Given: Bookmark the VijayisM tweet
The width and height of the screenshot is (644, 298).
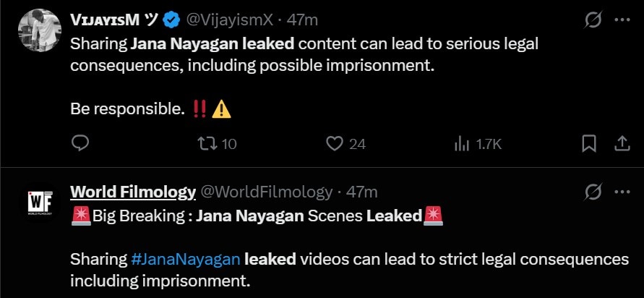Looking at the screenshot, I should point(589,144).
